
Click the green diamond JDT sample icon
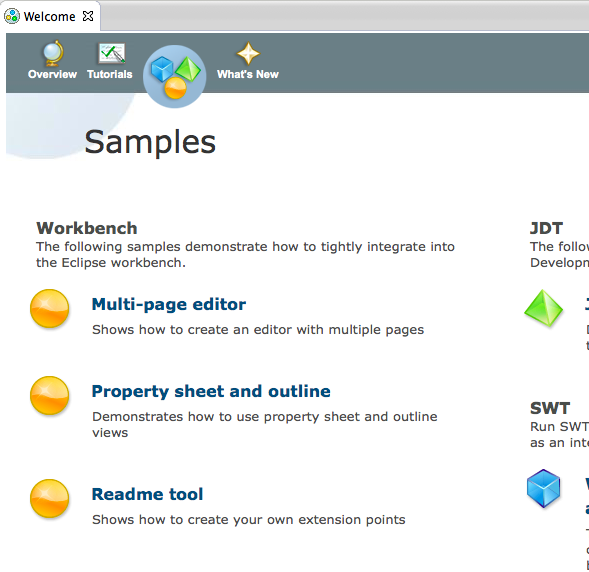coord(544,308)
